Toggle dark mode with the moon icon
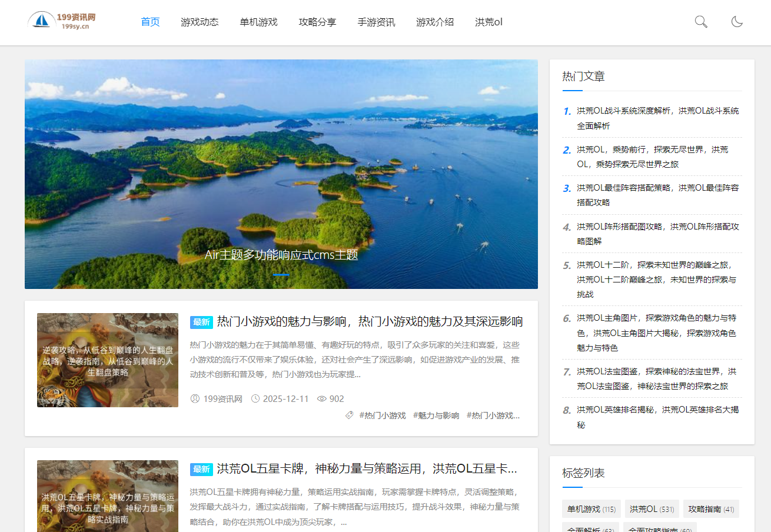 point(737,21)
